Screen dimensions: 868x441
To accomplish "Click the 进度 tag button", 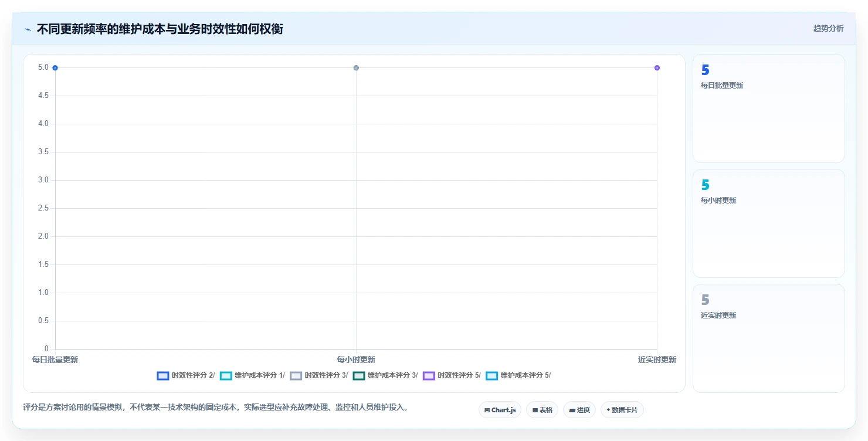I will point(579,410).
